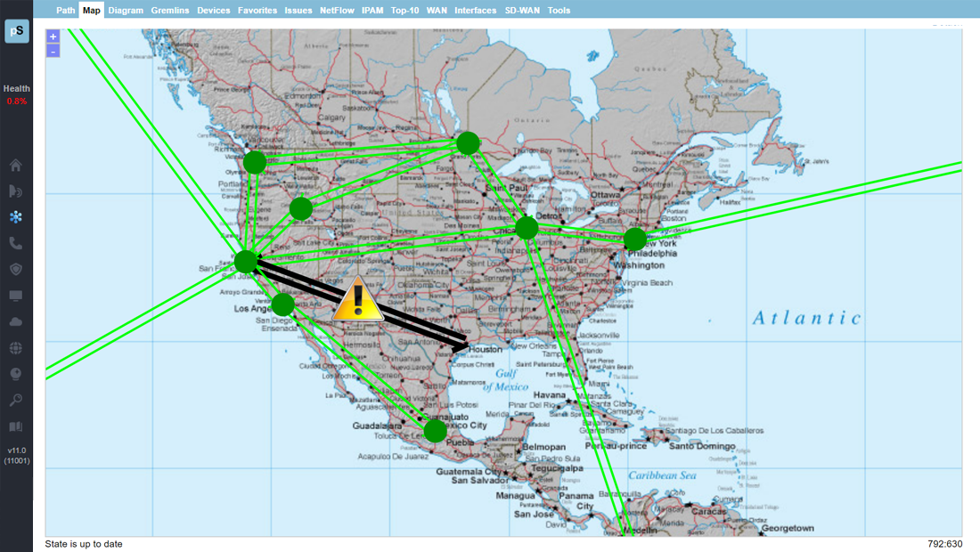
Task: Click the Health percentage indicator
Action: tap(16, 95)
